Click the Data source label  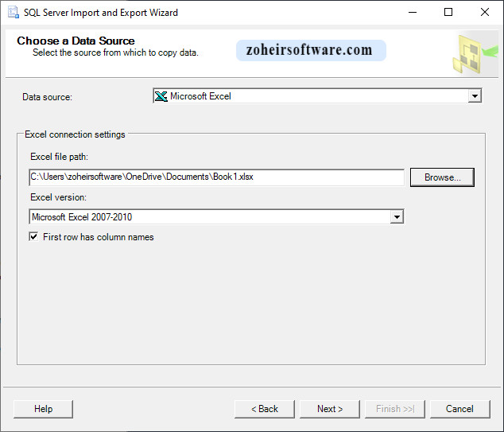(x=47, y=97)
